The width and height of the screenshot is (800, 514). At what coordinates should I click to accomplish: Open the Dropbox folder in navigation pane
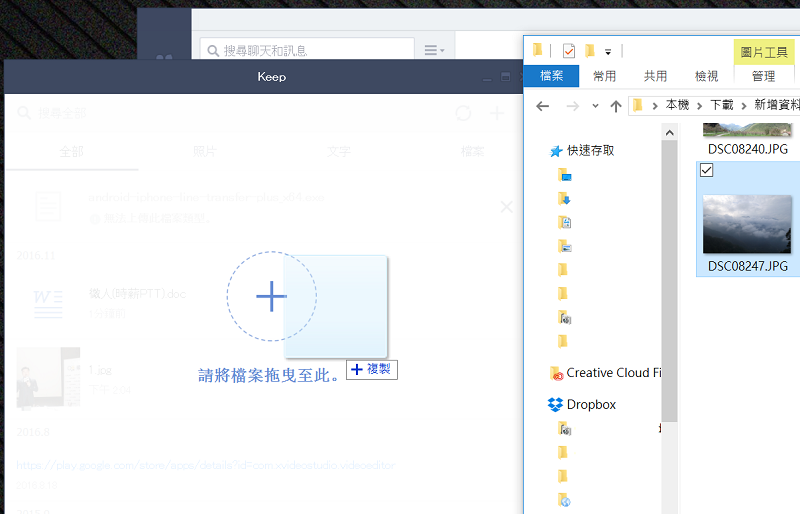[x=590, y=405]
